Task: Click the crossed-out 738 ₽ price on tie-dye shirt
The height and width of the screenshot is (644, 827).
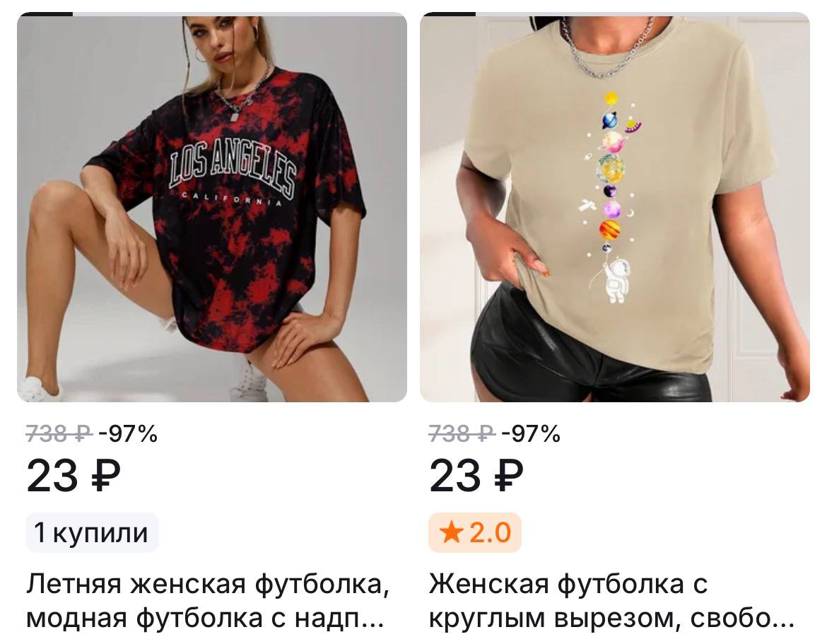Action: point(59,433)
